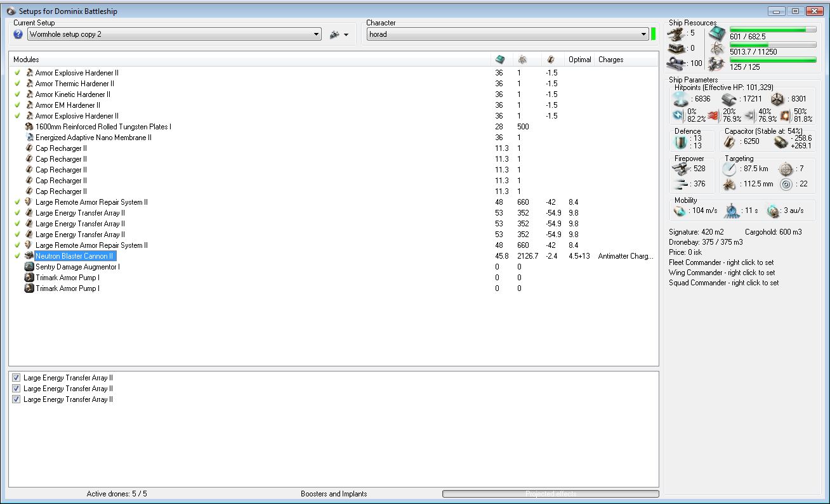Click the max locked targets icon showing 7
This screenshot has height=504, width=830.
pyautogui.click(x=786, y=169)
